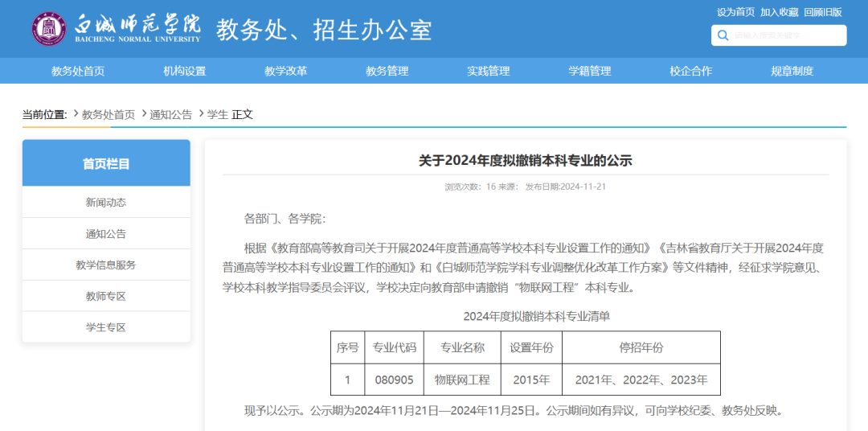Click table header 设置年份
The height and width of the screenshot is (431, 868).
[531, 347]
